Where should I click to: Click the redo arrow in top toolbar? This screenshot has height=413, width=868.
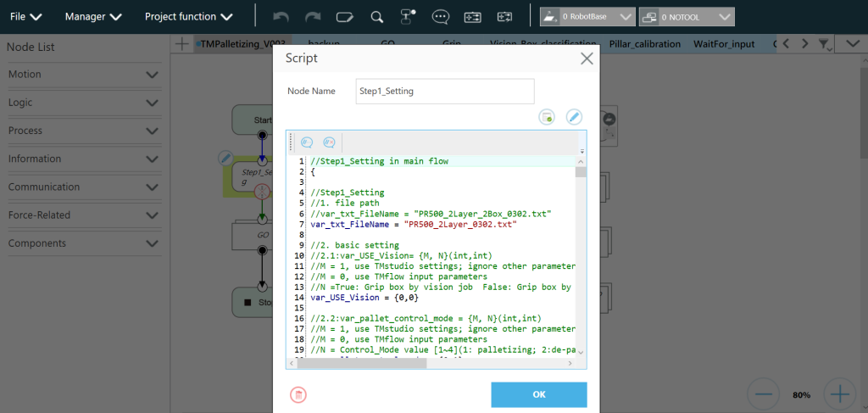pos(313,16)
